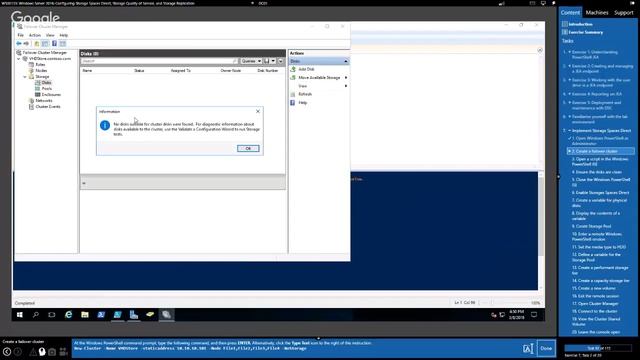Image resolution: width=640 pixels, height=360 pixels.
Task: Sort by the Assigned To column header
Action: 180,71
